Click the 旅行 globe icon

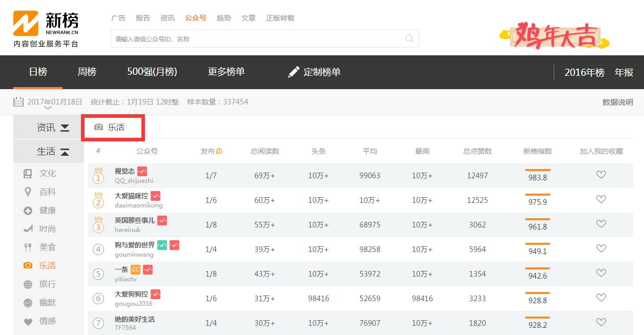pos(28,284)
